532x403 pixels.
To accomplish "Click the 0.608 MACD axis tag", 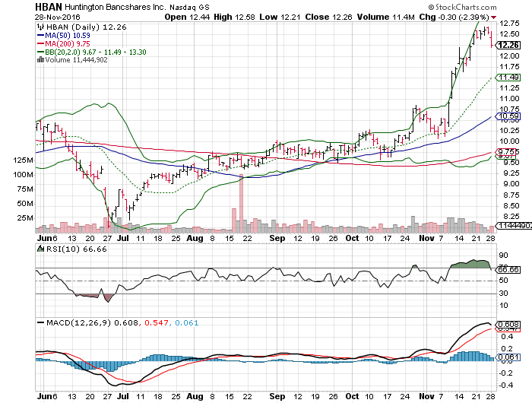I will tap(508, 324).
